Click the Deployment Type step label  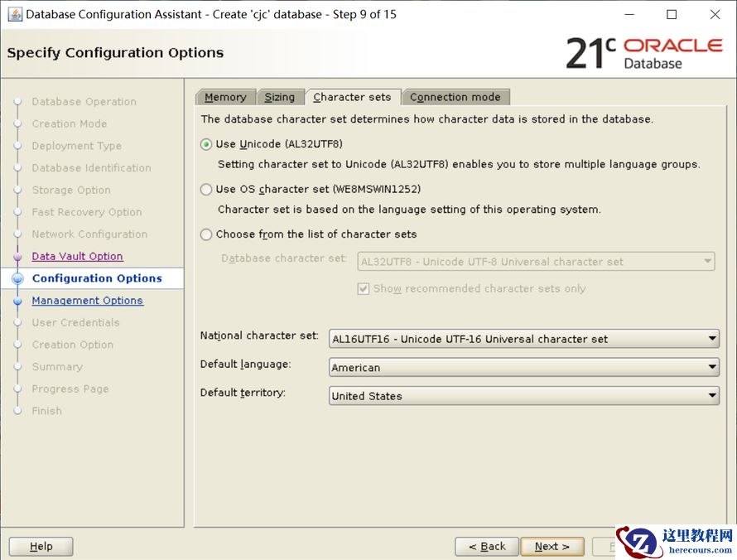coord(77,146)
